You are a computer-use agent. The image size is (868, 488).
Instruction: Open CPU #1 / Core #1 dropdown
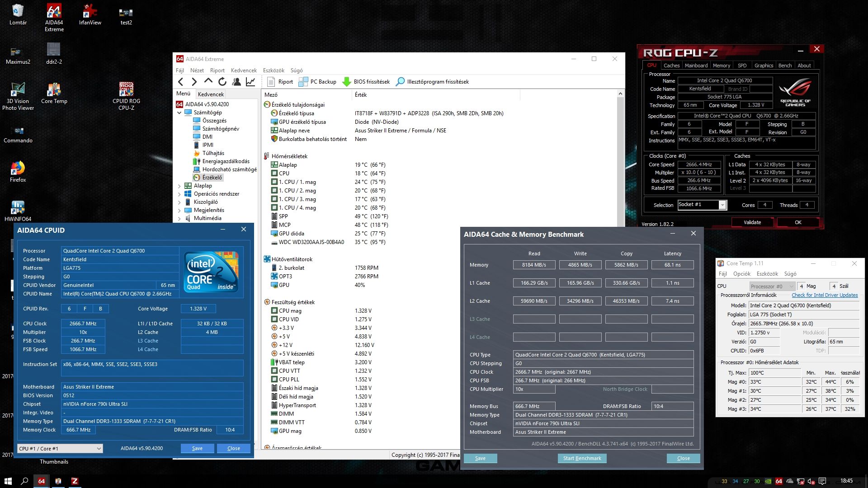click(x=60, y=448)
